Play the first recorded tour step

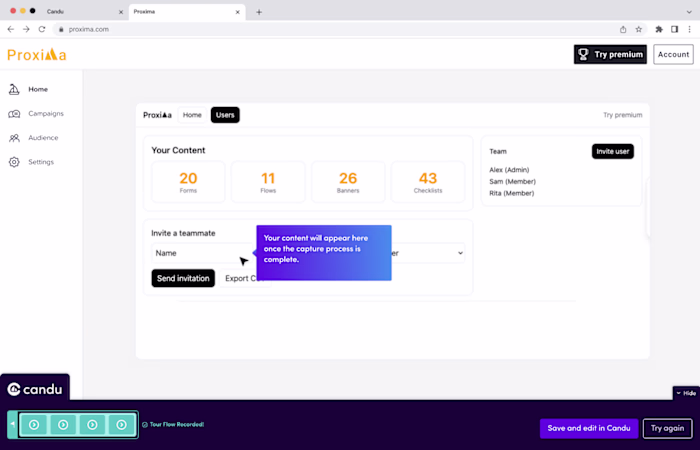coord(34,425)
